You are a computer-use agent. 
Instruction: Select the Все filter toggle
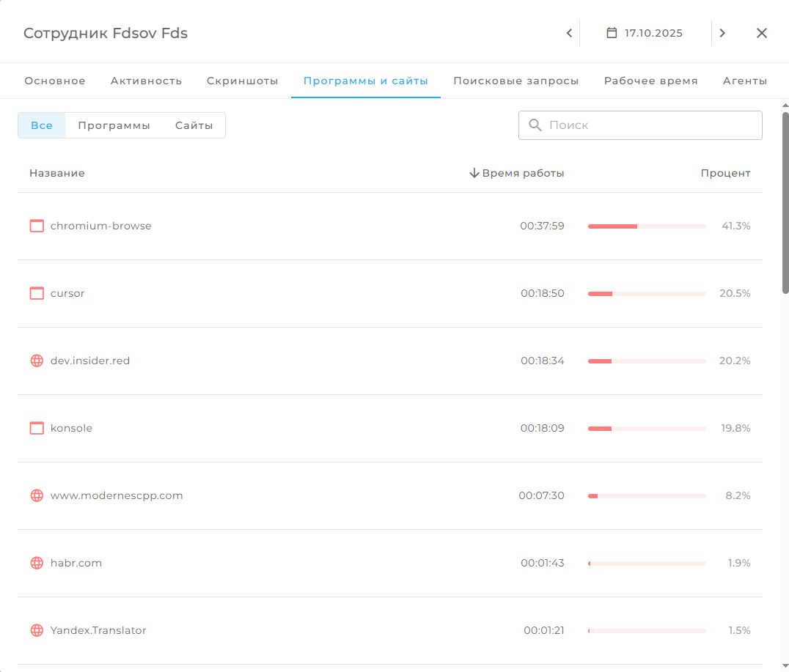coord(42,125)
